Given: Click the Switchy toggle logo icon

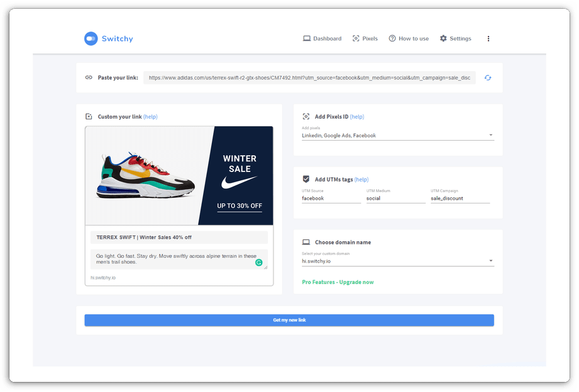Looking at the screenshot, I should point(91,38).
